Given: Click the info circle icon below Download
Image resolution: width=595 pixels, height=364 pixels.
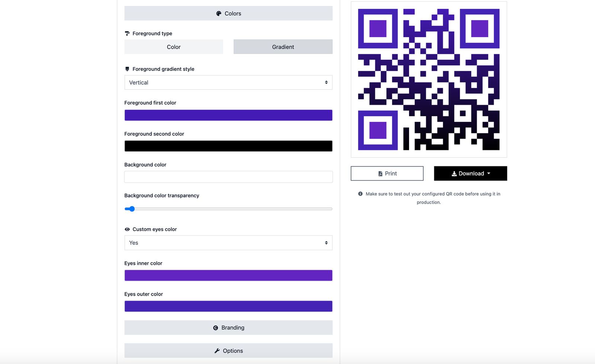Looking at the screenshot, I should click(360, 194).
